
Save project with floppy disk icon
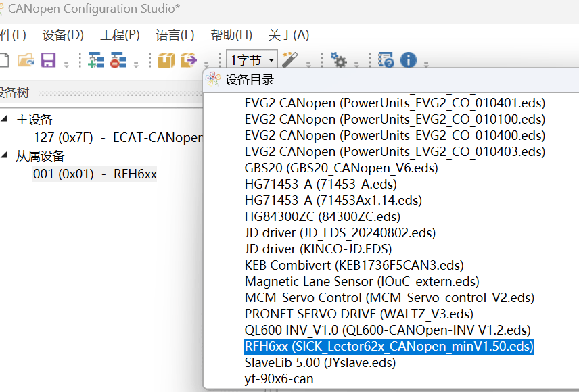coord(49,59)
